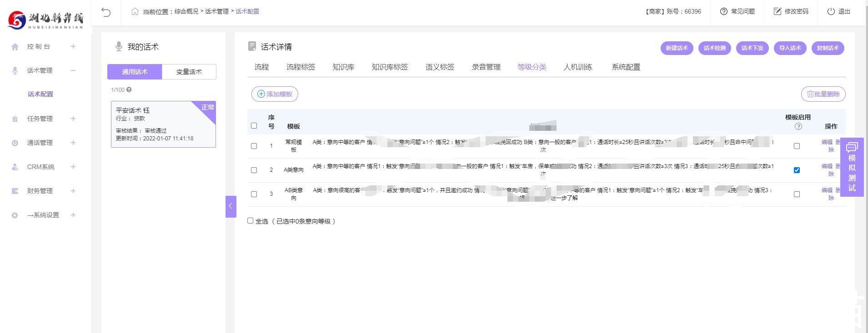Click 导入话术 button
868x333 pixels.
pyautogui.click(x=790, y=48)
